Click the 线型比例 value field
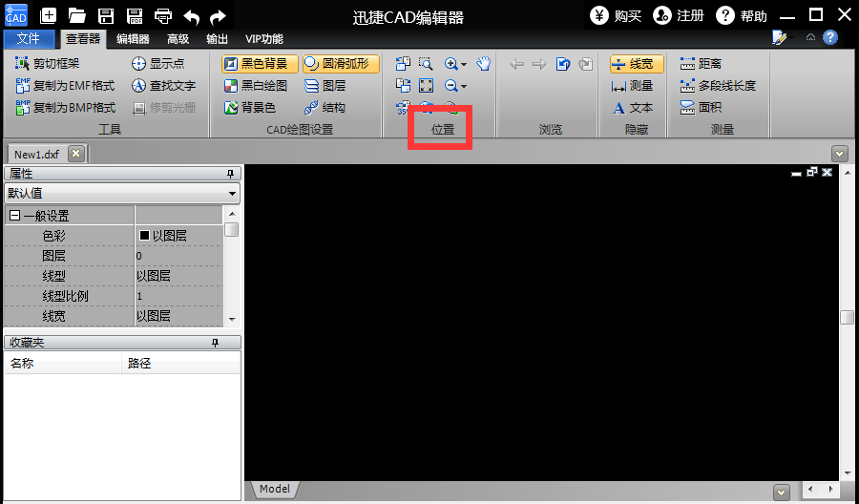This screenshot has width=859, height=504. coord(178,296)
